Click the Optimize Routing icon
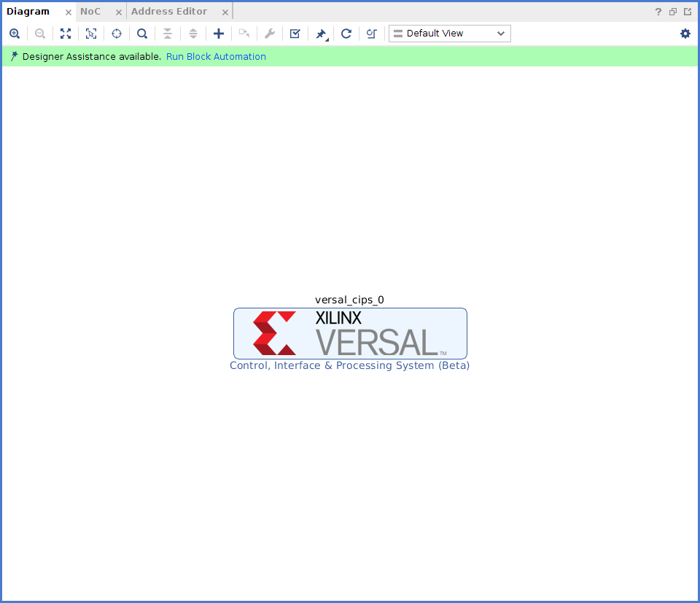700x603 pixels. pos(371,34)
